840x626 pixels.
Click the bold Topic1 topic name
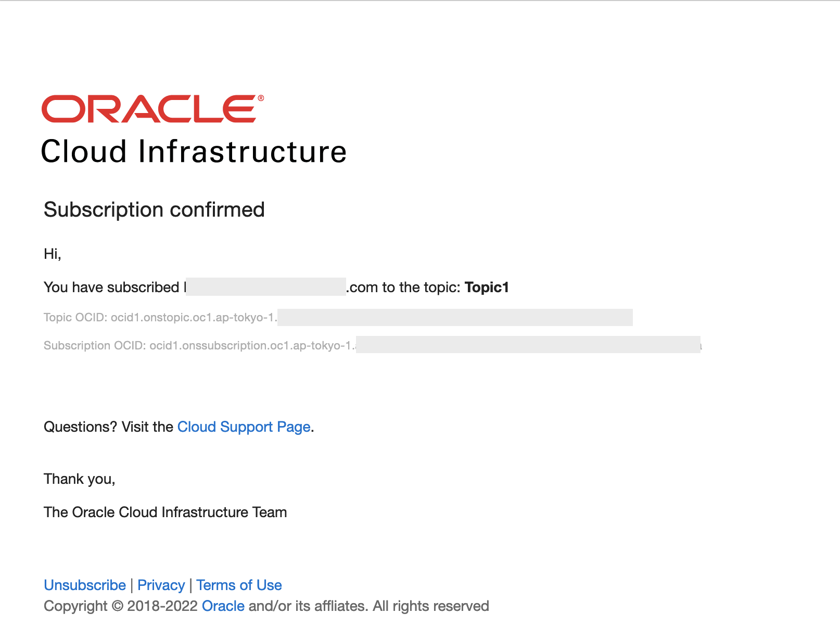pos(487,287)
